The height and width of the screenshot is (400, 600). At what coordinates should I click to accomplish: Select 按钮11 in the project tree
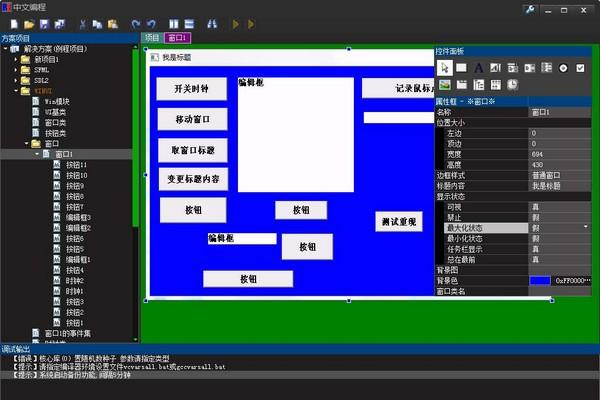(x=76, y=165)
